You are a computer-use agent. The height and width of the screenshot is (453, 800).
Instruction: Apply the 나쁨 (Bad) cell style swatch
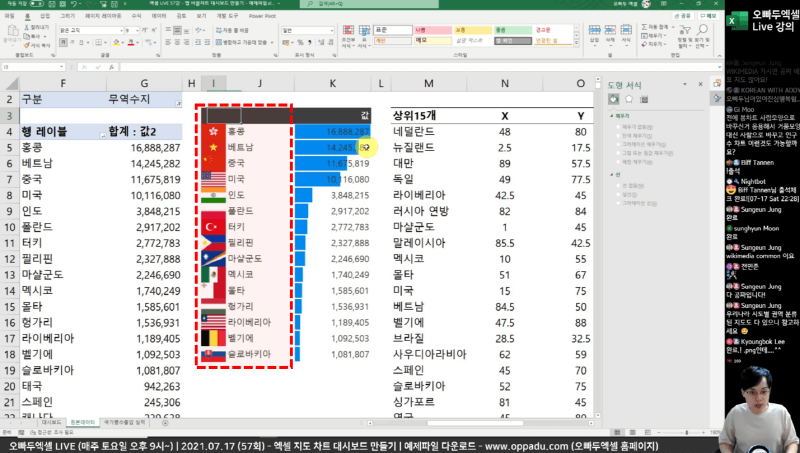(x=433, y=30)
